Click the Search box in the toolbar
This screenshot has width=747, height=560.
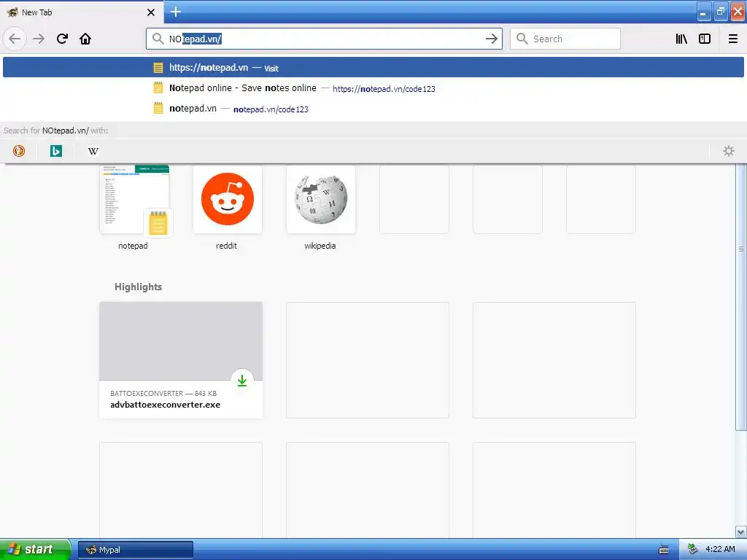(565, 39)
